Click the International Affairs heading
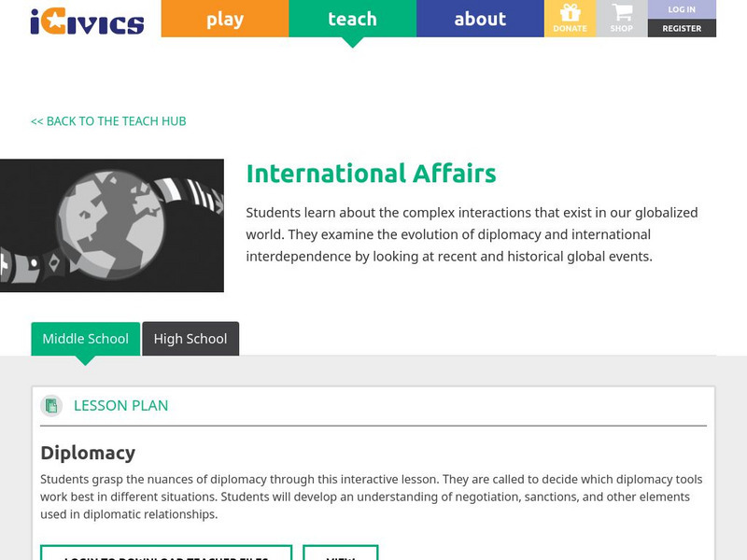747x560 pixels. tap(371, 174)
